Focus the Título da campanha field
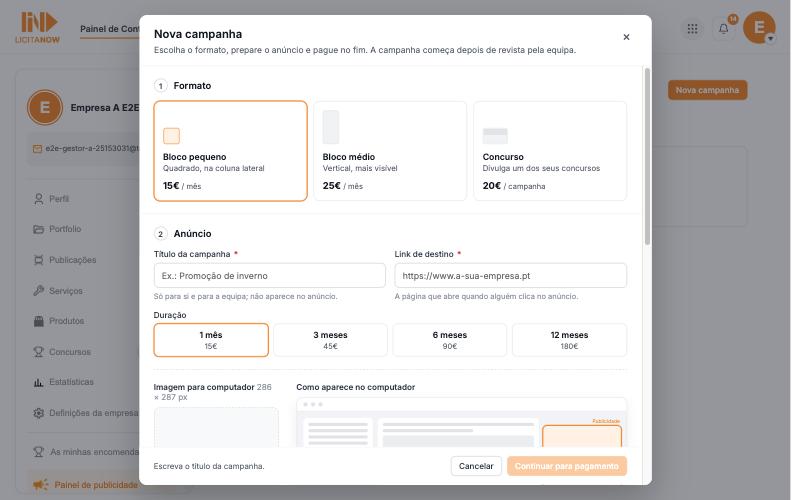This screenshot has width=800, height=500. point(269,276)
